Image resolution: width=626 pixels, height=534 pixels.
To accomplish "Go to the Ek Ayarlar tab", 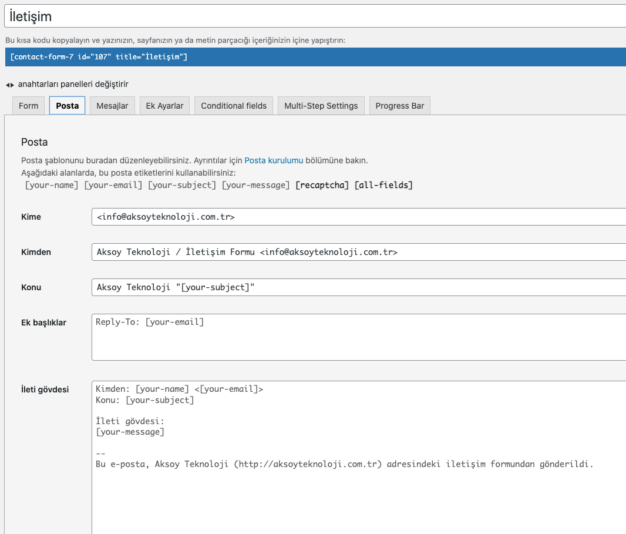I will (x=164, y=106).
